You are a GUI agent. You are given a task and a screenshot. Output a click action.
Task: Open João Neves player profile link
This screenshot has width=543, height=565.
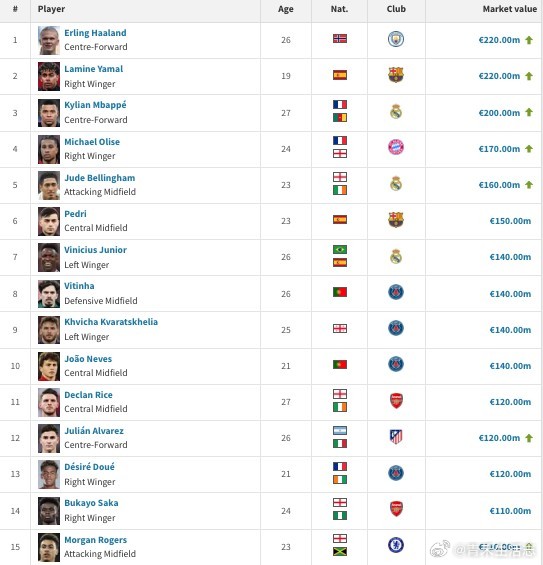[88, 359]
